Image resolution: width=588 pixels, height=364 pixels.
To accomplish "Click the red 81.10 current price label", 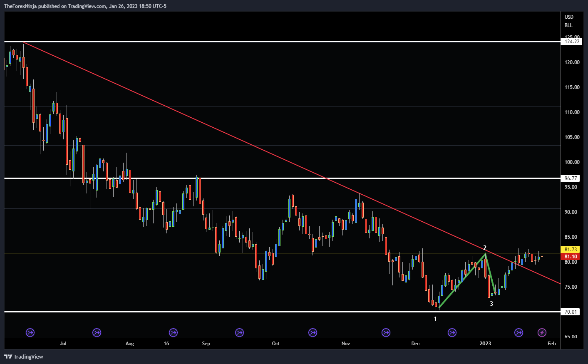I will tap(571, 257).
